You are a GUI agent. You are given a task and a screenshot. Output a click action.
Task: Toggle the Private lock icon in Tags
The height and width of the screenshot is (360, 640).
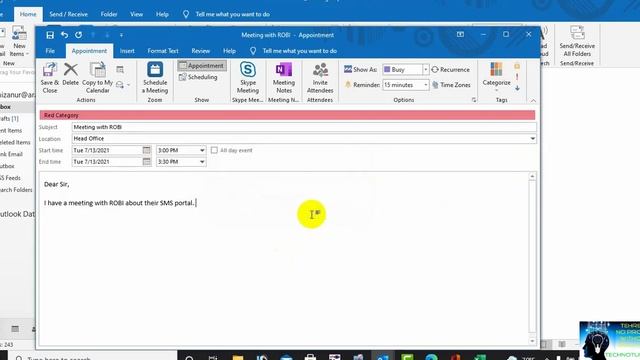point(517,66)
